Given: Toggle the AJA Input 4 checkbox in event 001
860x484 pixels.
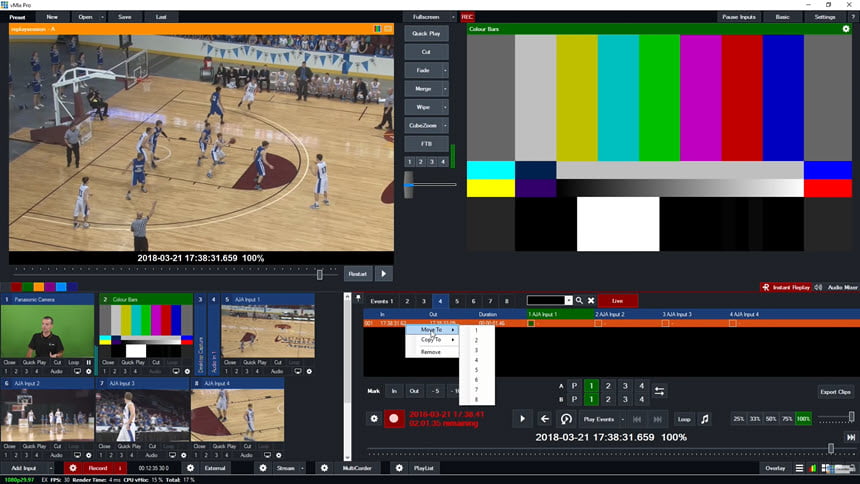Looking at the screenshot, I should (x=732, y=323).
